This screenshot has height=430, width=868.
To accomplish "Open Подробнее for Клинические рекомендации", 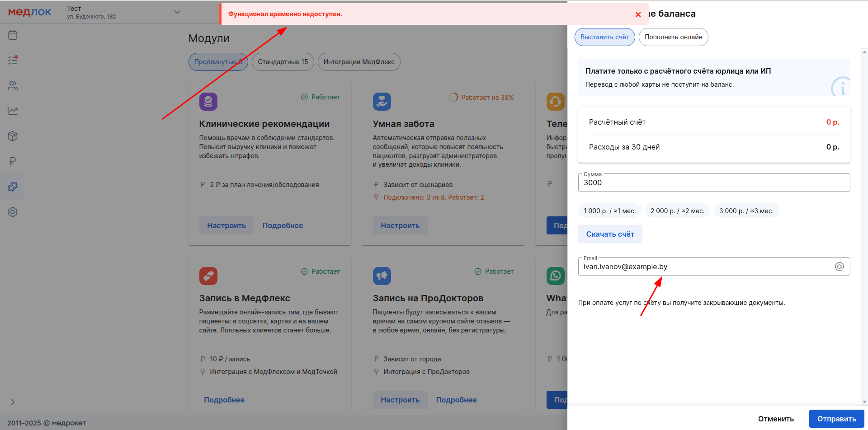I will (283, 225).
